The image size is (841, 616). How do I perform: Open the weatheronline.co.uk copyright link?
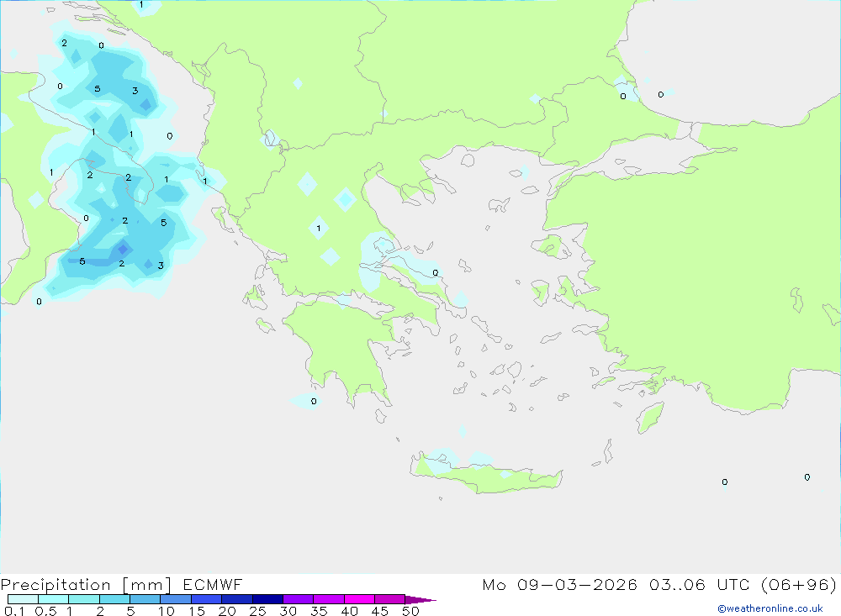click(770, 608)
